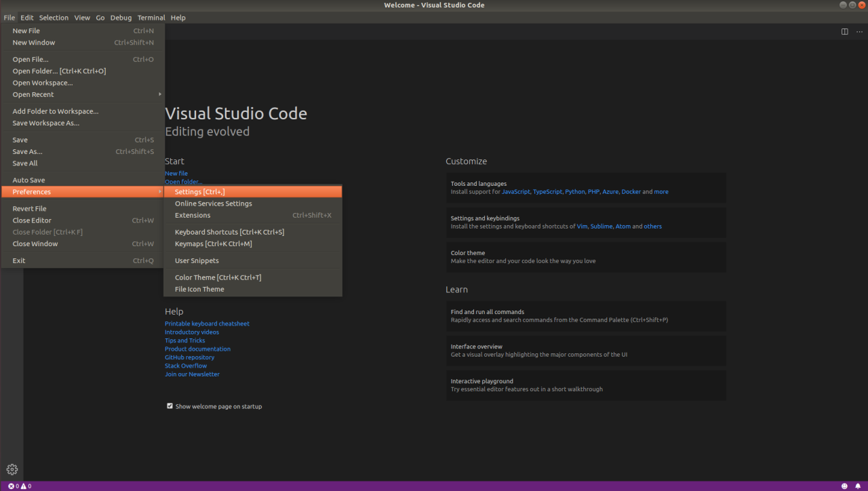The height and width of the screenshot is (491, 868).
Task: Open Stack Overflow link
Action: [x=186, y=366]
